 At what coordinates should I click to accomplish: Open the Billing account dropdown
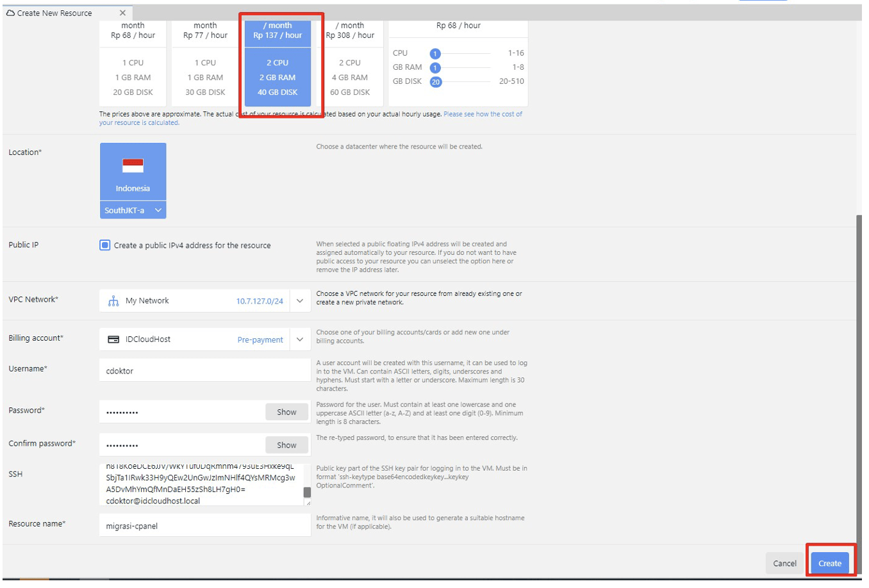tap(299, 339)
